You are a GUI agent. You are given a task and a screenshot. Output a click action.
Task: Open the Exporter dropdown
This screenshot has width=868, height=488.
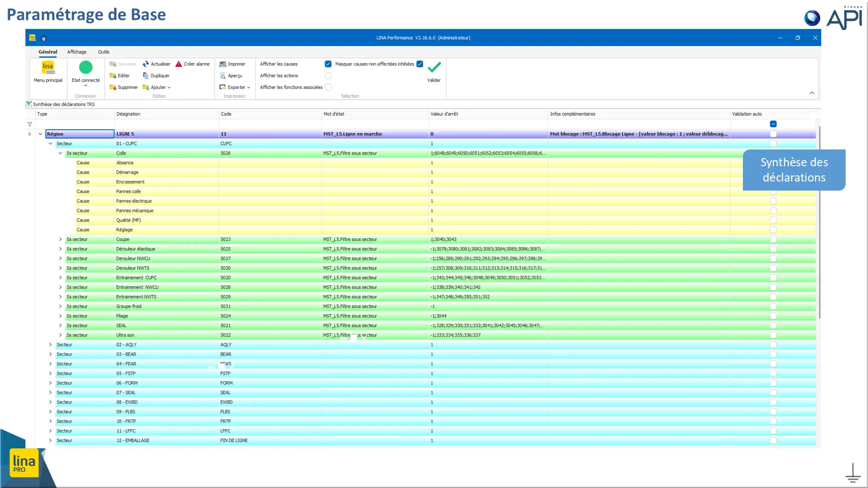click(x=235, y=87)
